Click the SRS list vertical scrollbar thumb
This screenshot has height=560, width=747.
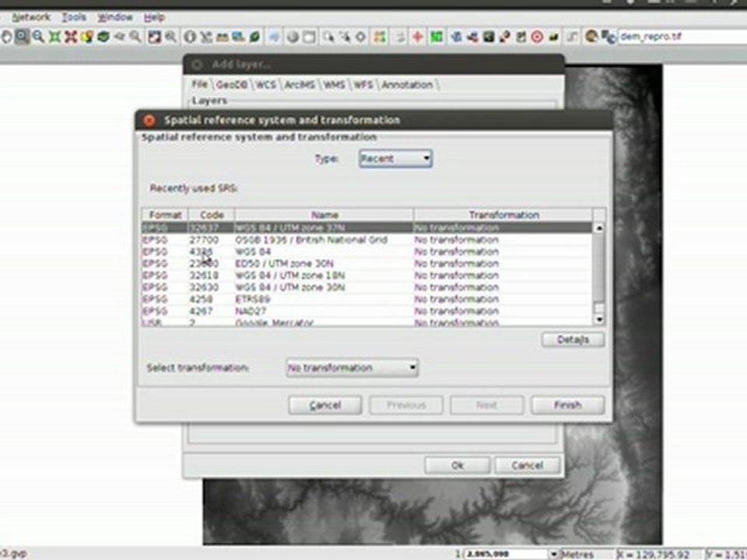[599, 268]
